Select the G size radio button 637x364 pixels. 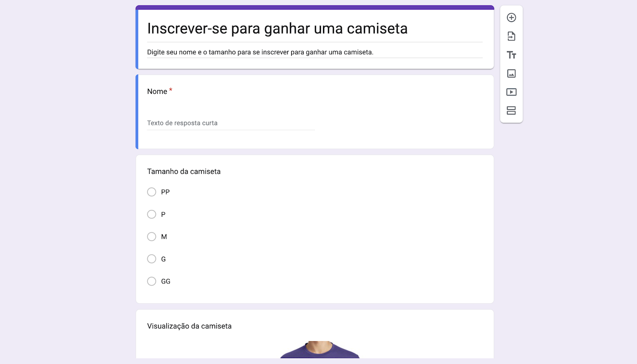151,259
